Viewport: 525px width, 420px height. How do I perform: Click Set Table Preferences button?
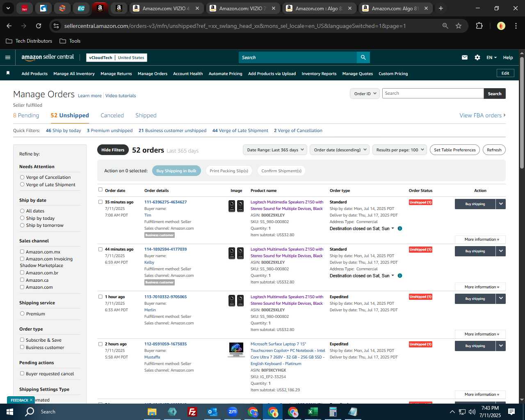pos(455,150)
